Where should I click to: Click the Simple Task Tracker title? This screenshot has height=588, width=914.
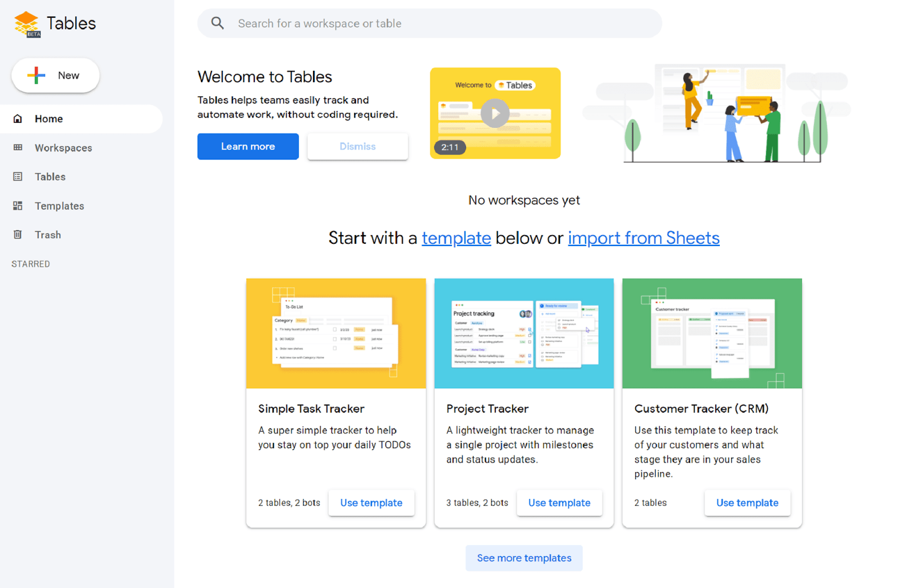[311, 409]
